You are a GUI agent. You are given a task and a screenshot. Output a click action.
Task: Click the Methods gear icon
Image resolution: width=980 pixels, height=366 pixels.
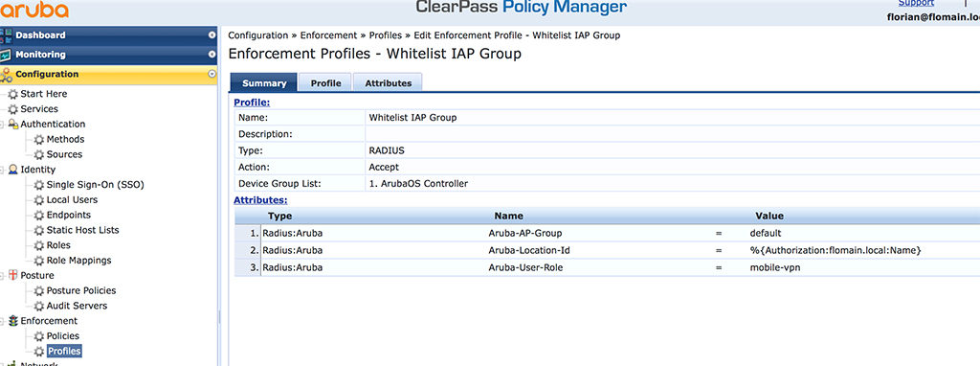[39, 140]
